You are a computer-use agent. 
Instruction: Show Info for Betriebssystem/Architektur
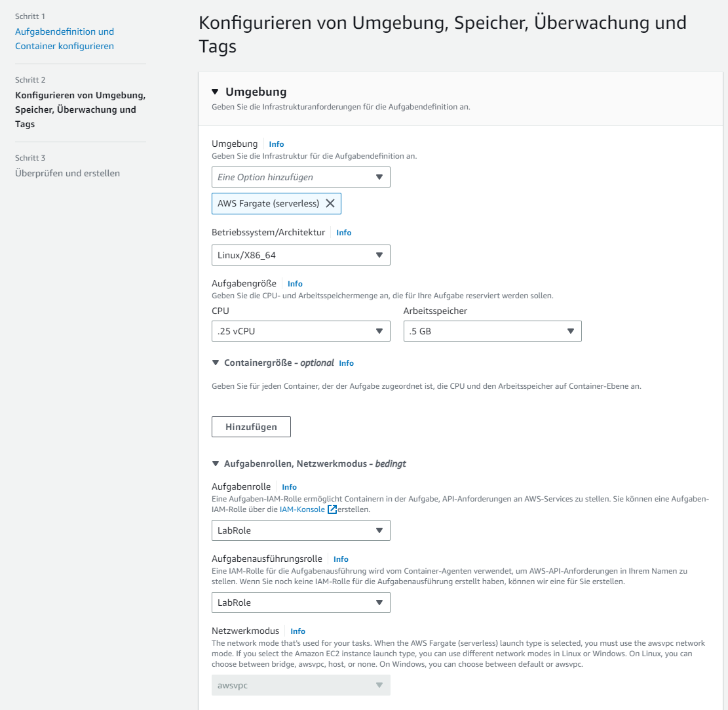(343, 233)
